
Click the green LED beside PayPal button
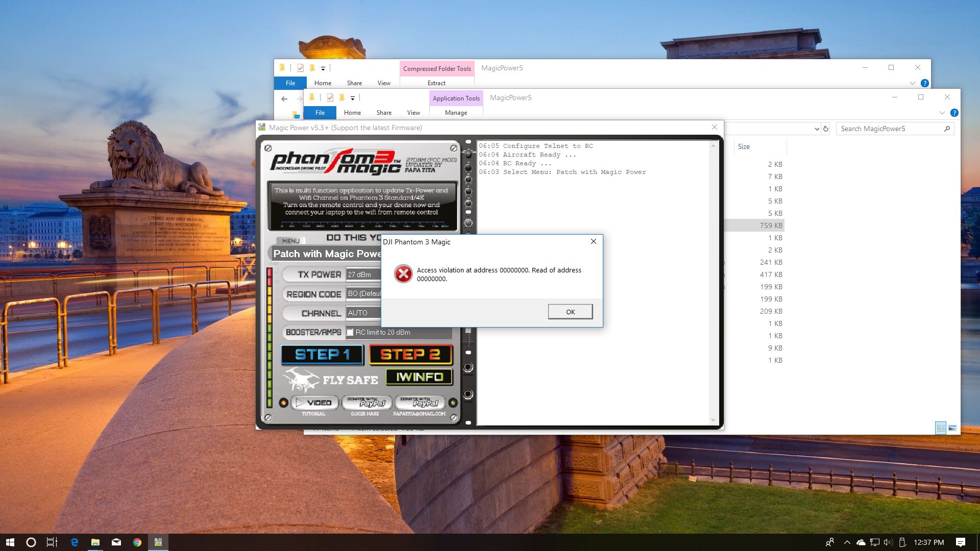[453, 403]
